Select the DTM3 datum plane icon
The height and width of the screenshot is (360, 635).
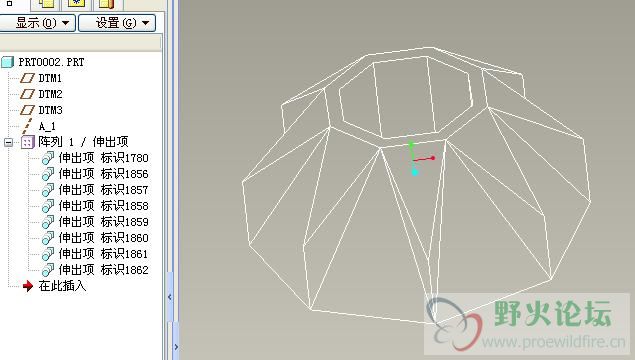[x=28, y=110]
